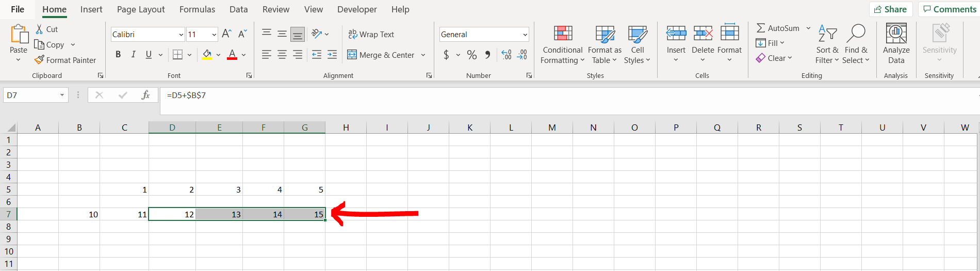Switch to Data tab
Viewport: 980px width, 271px height.
(x=238, y=9)
